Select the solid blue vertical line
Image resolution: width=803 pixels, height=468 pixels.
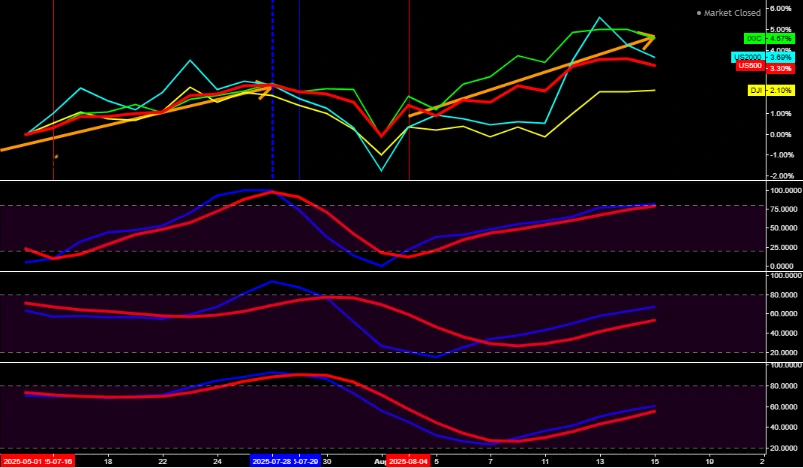tap(299, 90)
